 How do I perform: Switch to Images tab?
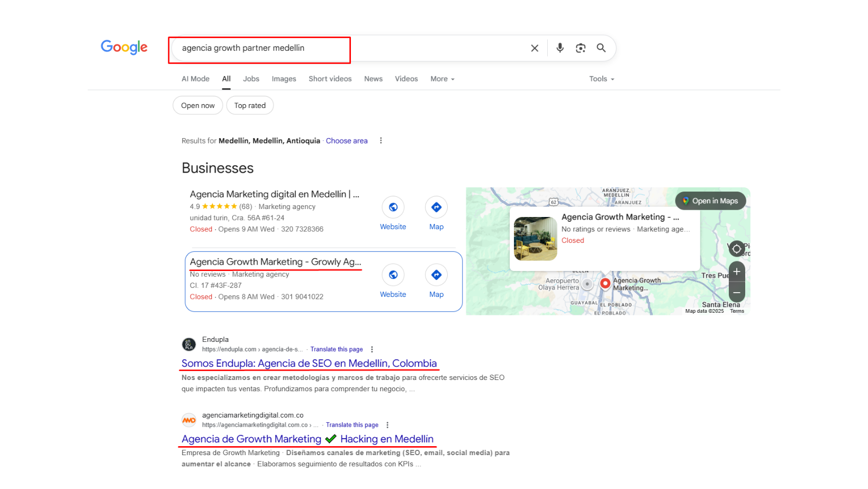point(284,79)
